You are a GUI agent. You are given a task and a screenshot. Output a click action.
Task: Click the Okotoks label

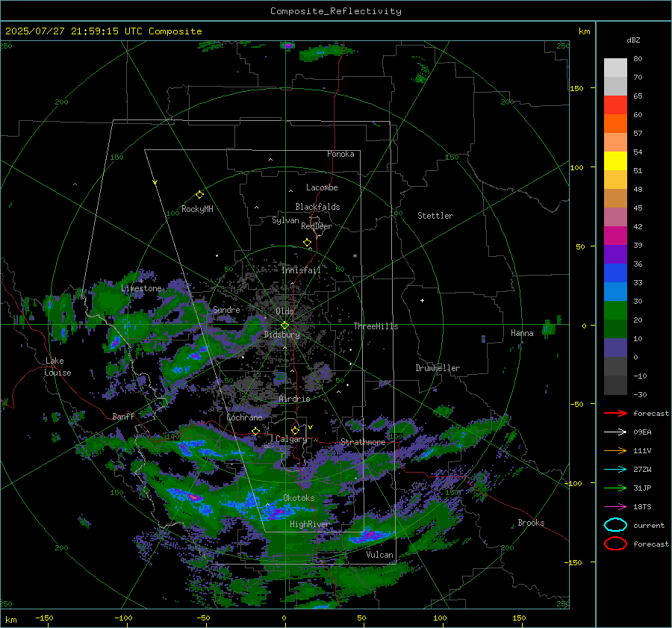tap(299, 498)
